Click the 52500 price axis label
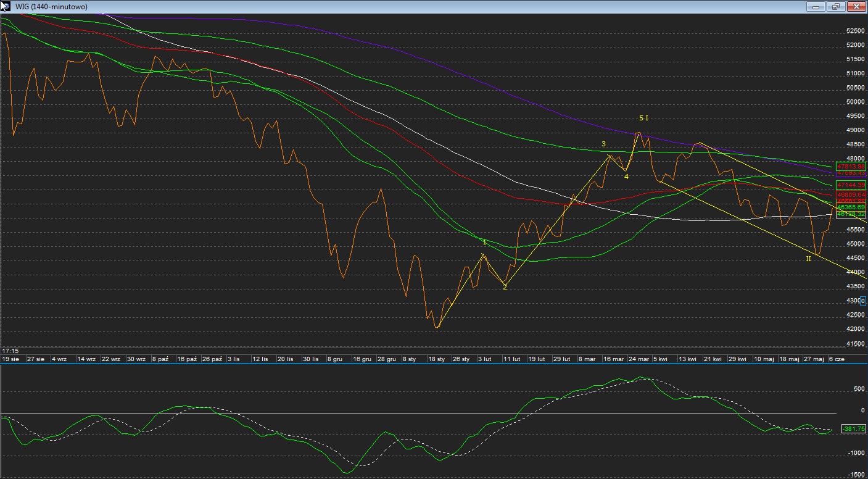This screenshot has height=479, width=868. click(x=855, y=30)
